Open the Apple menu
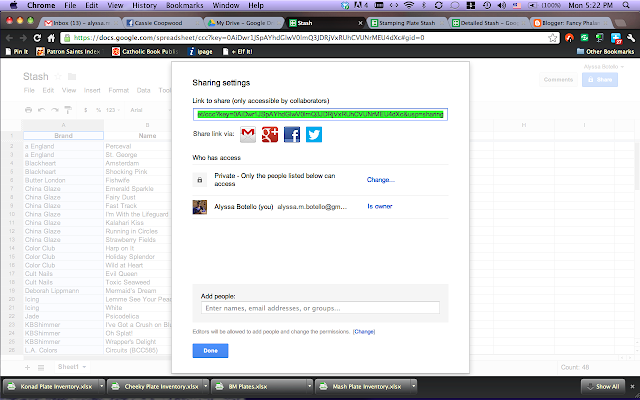The image size is (640, 400). [x=13, y=5]
